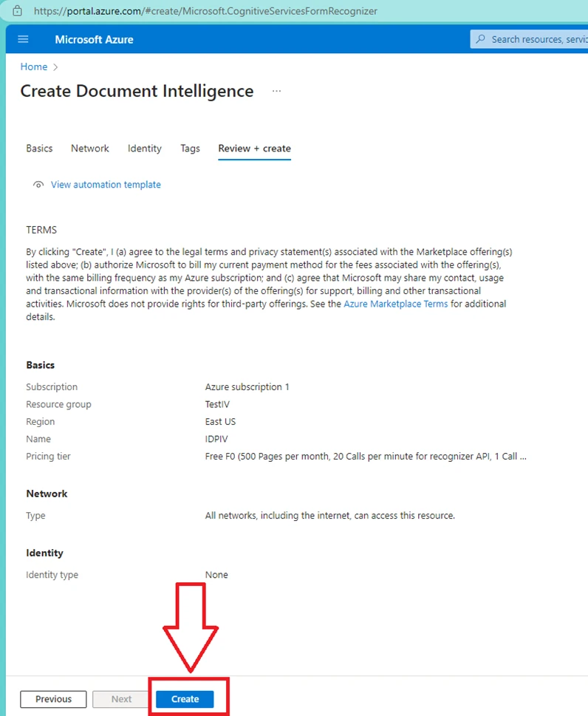Image resolution: width=588 pixels, height=716 pixels.
Task: Select the Review + create tab
Action: click(x=254, y=149)
